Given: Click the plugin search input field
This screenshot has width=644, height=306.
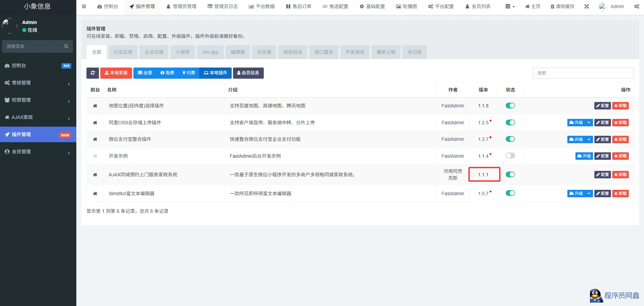Looking at the screenshot, I should [583, 73].
